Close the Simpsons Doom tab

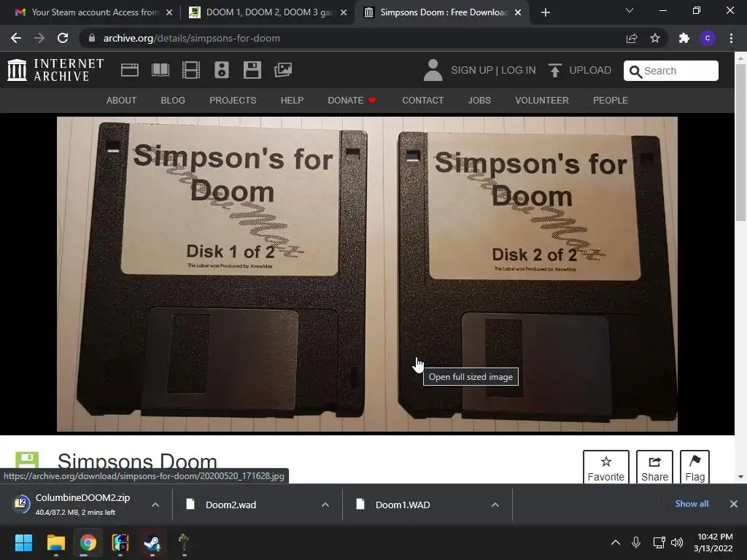click(518, 12)
